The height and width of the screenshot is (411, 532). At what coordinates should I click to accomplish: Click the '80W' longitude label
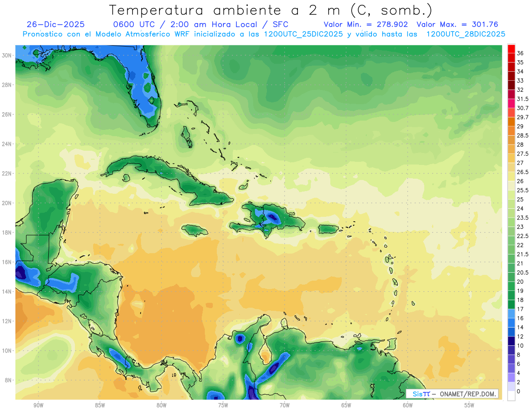coord(161,405)
